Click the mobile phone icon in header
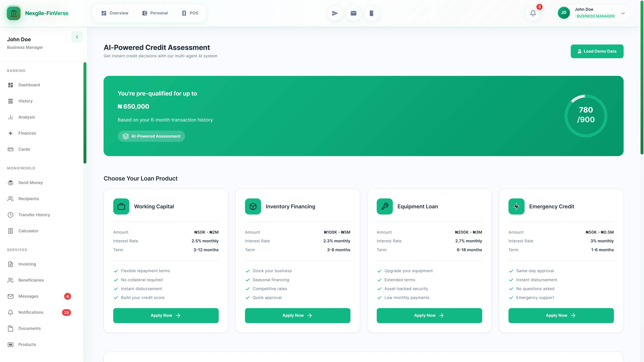 pyautogui.click(x=371, y=13)
